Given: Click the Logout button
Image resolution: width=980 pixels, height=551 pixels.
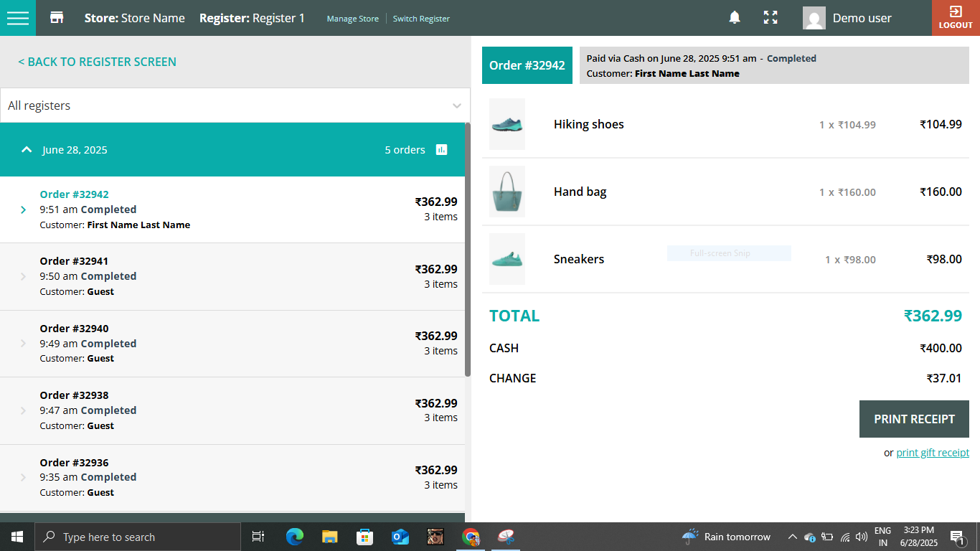Looking at the screenshot, I should click(x=956, y=18).
